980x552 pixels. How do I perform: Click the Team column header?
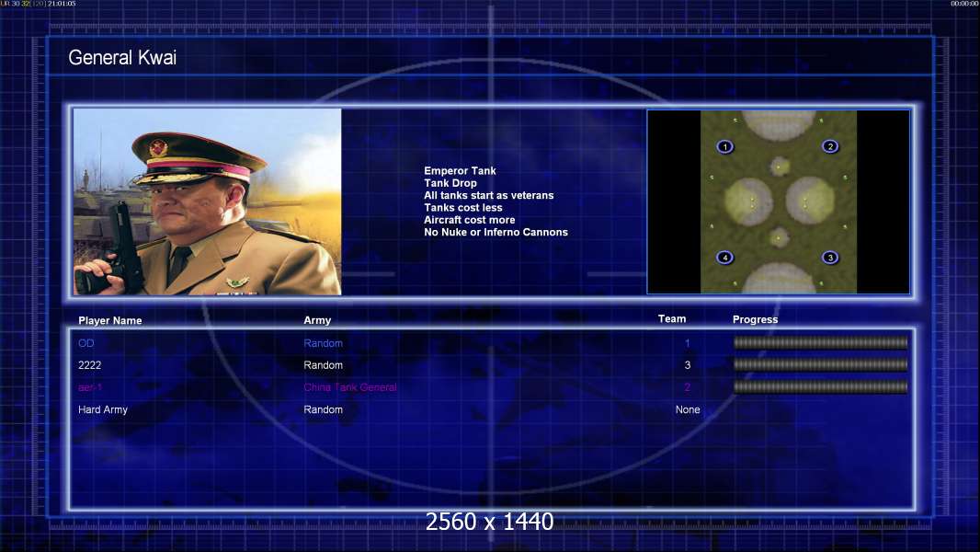[x=672, y=319]
